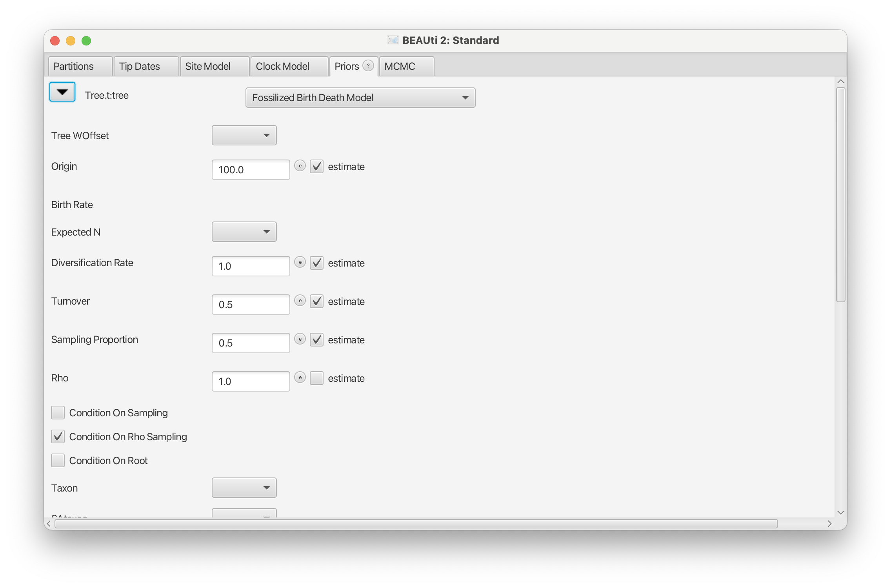Enable estimate for Rho
Screen dimensions: 891x588
pyautogui.click(x=316, y=378)
